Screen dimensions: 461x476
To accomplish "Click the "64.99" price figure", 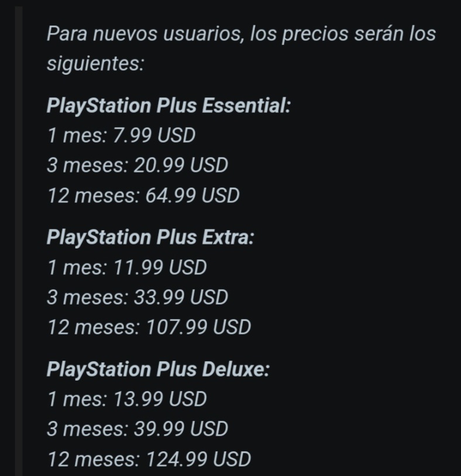I will click(x=170, y=195).
